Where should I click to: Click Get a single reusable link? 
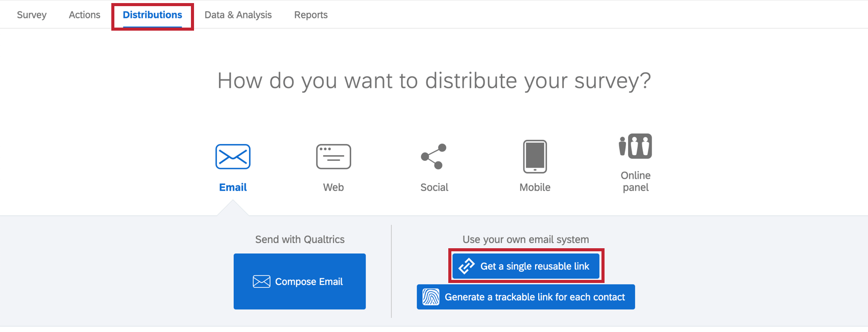coord(534,266)
